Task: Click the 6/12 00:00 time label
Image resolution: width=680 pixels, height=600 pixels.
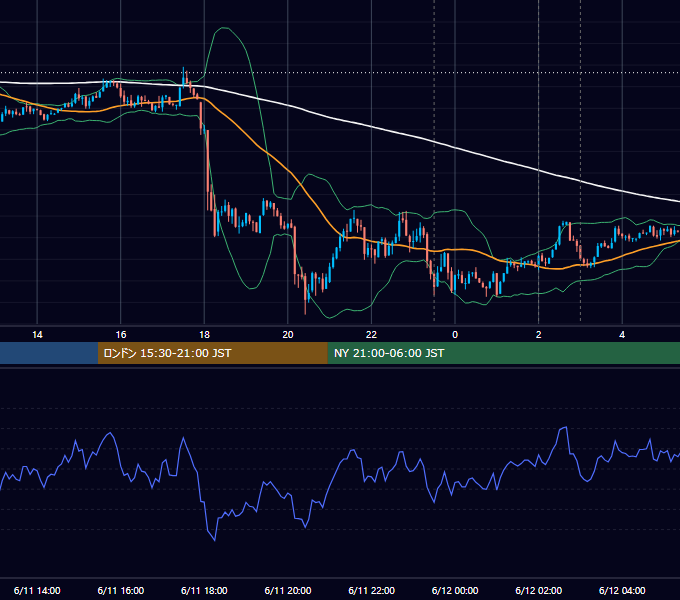Action: pyautogui.click(x=455, y=590)
